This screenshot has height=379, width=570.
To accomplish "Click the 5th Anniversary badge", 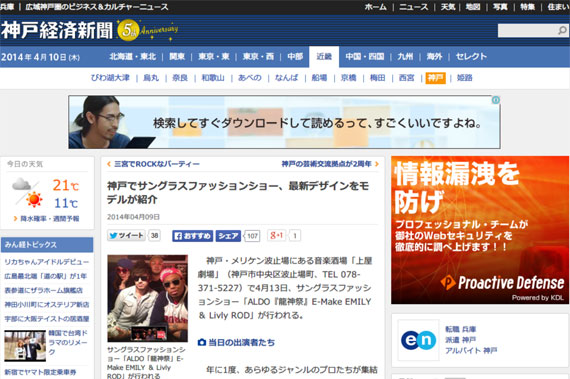I will pyautogui.click(x=147, y=30).
